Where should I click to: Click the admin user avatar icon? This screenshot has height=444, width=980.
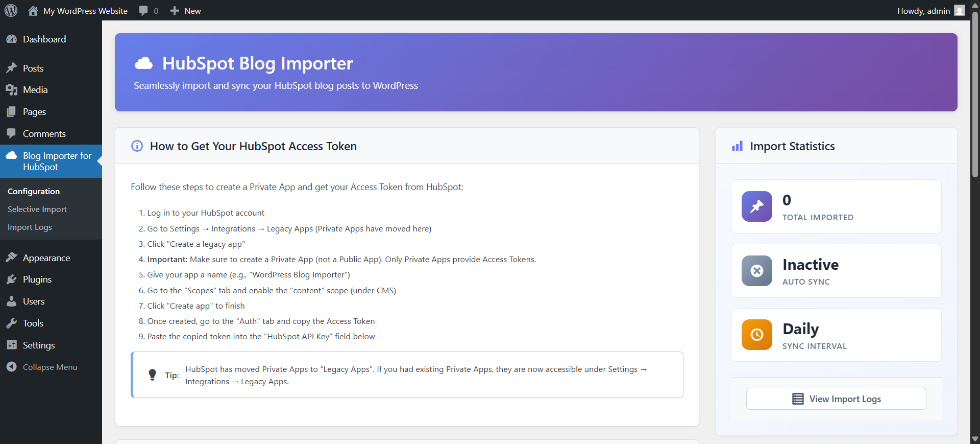(x=960, y=11)
